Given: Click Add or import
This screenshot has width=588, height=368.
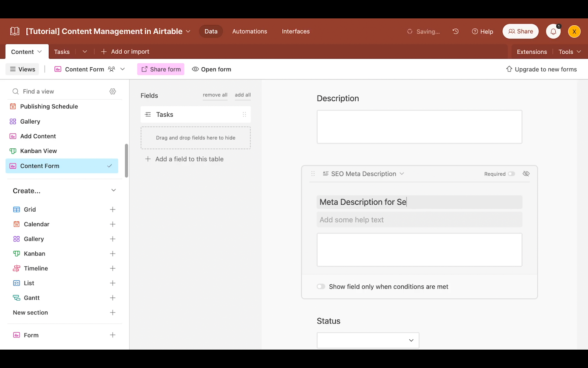Looking at the screenshot, I should coord(125,52).
